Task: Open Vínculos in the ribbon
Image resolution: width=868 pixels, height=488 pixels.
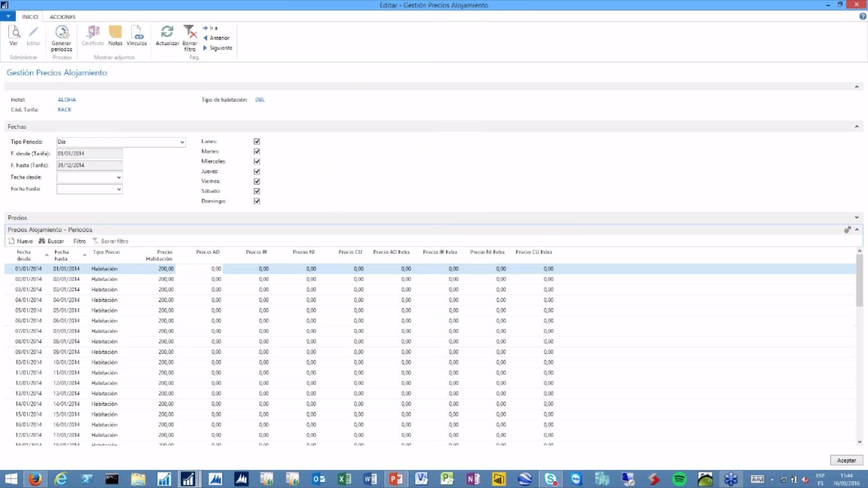Action: coord(137,36)
